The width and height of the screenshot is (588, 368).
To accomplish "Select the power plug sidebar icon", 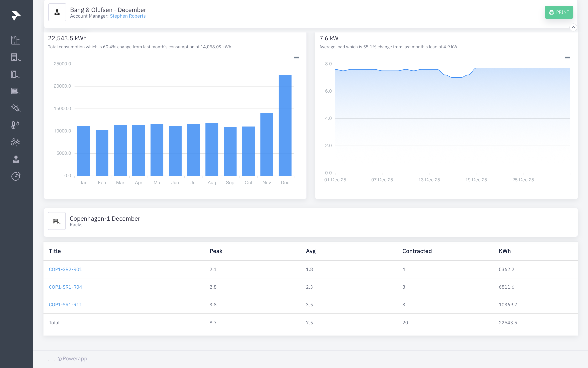I will coord(16,108).
